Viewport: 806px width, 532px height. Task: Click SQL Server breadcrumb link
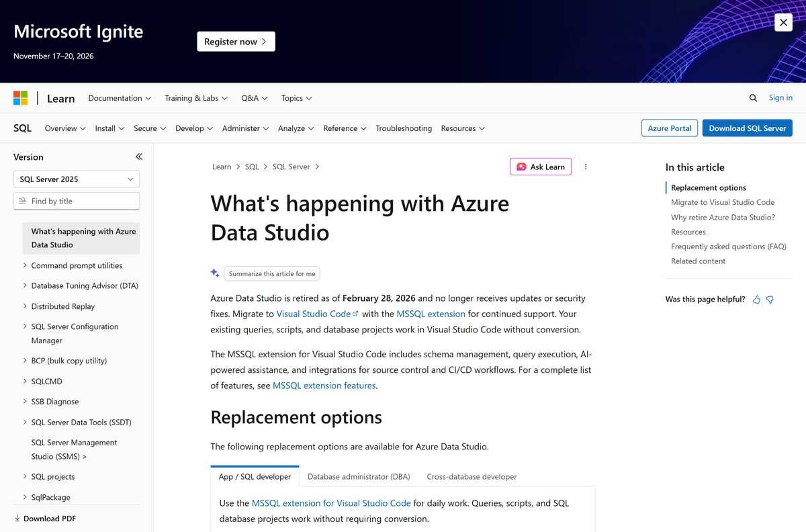291,167
